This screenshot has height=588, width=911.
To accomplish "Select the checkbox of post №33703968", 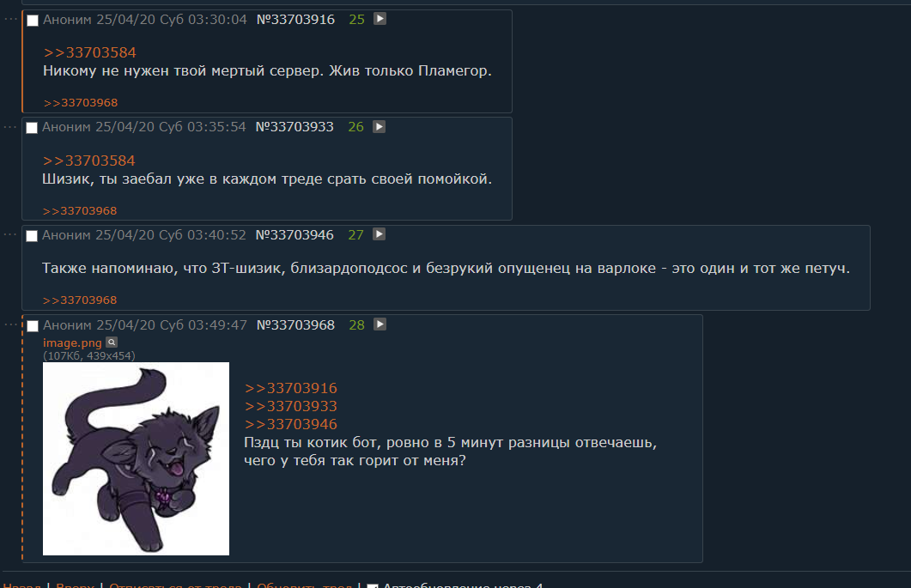I will click(33, 326).
